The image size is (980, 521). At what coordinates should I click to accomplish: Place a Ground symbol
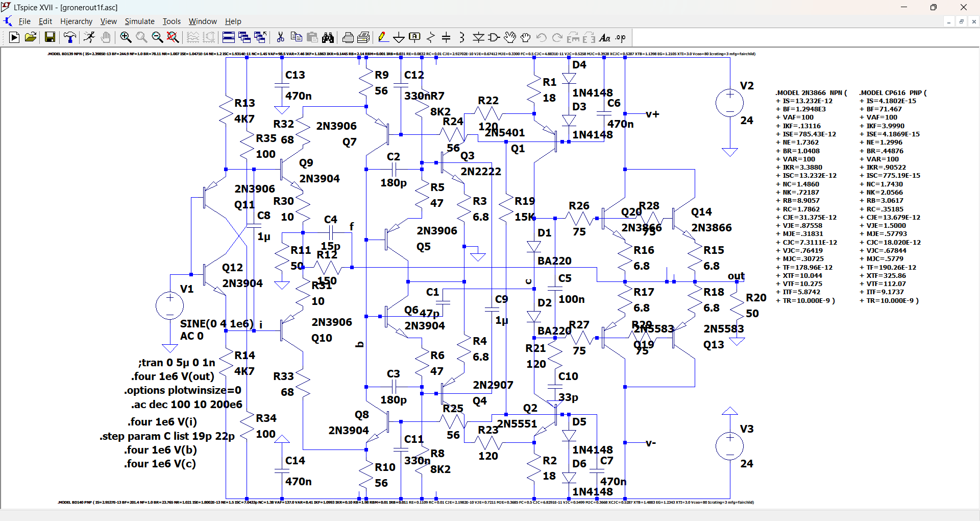tap(399, 37)
